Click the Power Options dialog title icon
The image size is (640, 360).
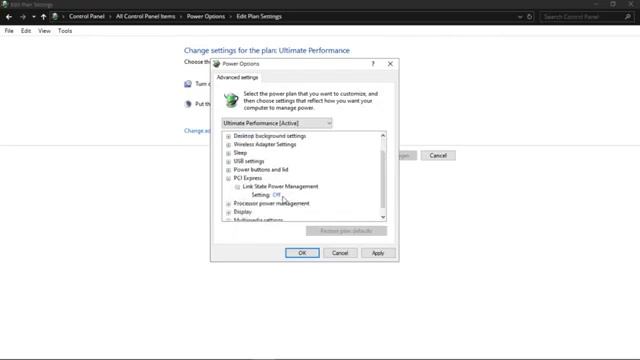(217, 64)
